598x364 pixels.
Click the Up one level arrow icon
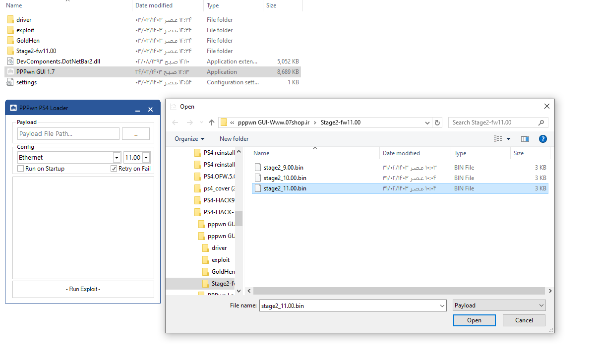pyautogui.click(x=212, y=122)
